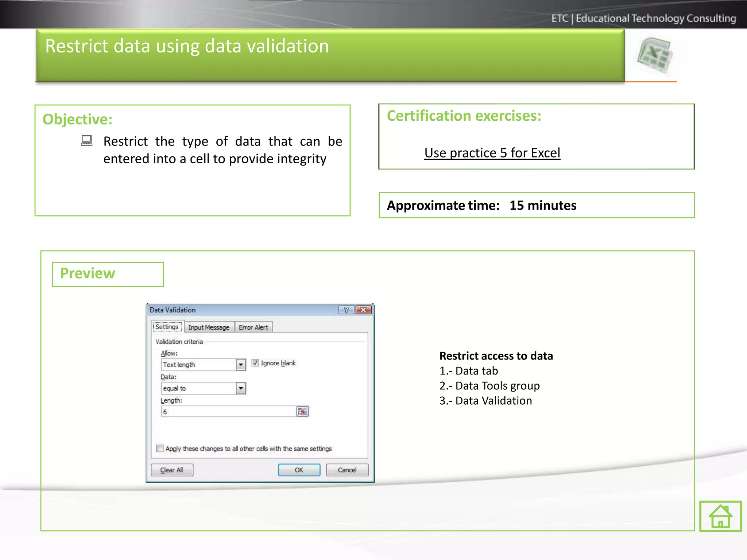Click the help question mark in Data Validation dialog
The width and height of the screenshot is (747, 560).
(346, 310)
